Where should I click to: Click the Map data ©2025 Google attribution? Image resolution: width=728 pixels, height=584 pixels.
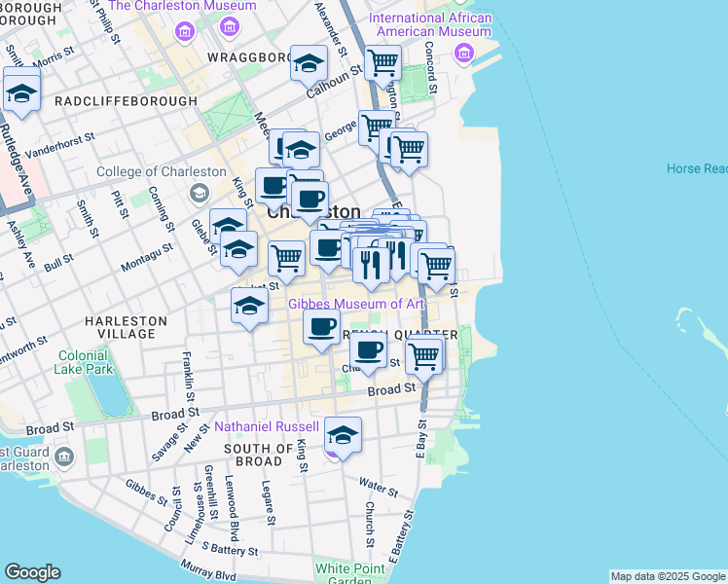point(668,576)
